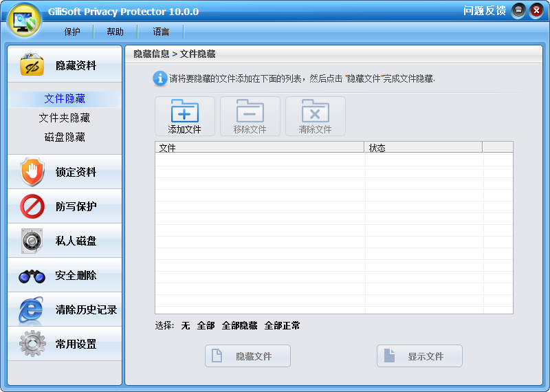Open the 常用设置 section label

tap(76, 345)
